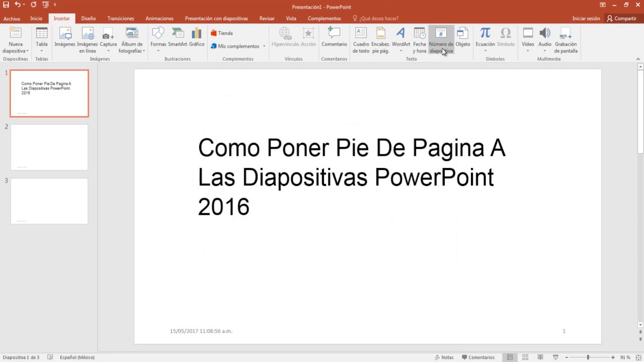Open the Vista tab
This screenshot has width=644, height=362.
pos(291,19)
